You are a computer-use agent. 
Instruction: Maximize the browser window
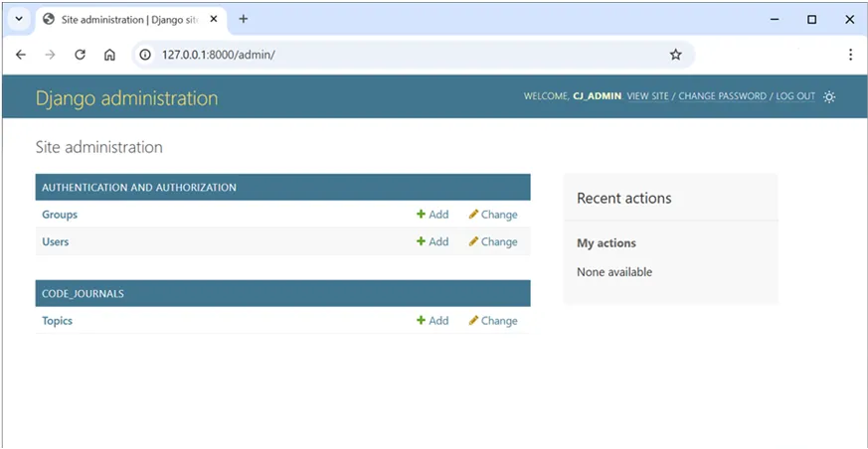point(811,19)
